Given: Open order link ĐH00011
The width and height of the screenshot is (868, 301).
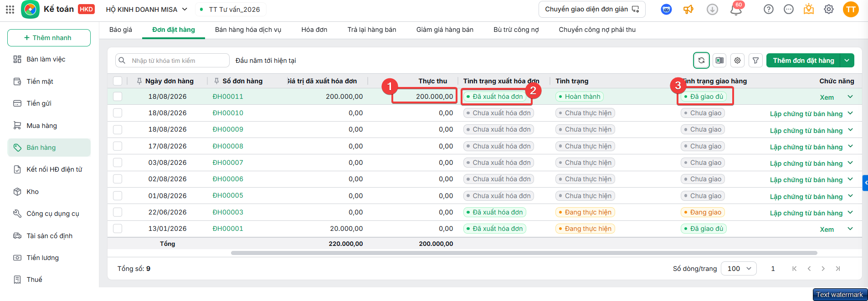Looking at the screenshot, I should tap(228, 97).
